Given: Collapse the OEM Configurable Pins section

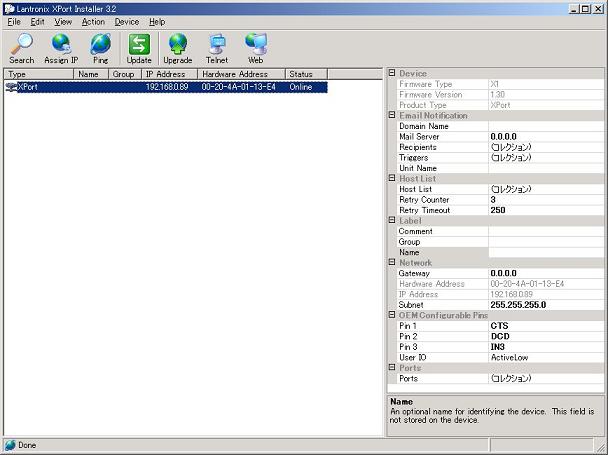Looking at the screenshot, I should click(x=392, y=315).
